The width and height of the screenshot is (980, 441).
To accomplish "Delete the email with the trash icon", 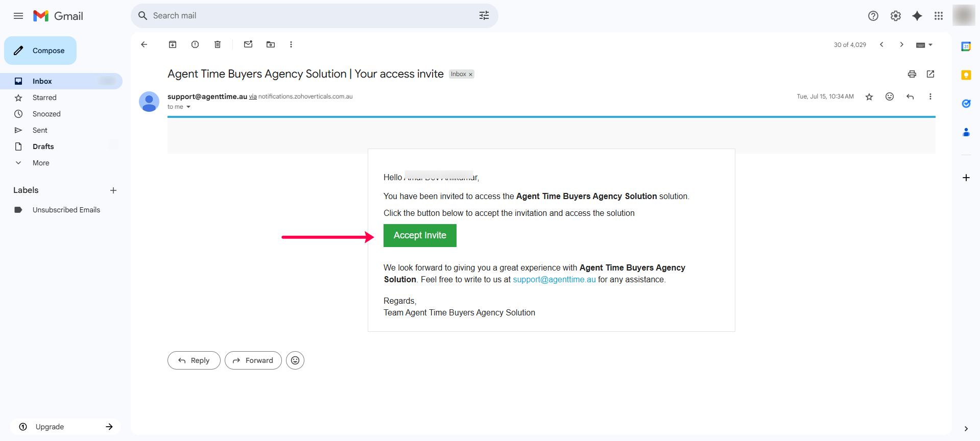I will tap(218, 44).
